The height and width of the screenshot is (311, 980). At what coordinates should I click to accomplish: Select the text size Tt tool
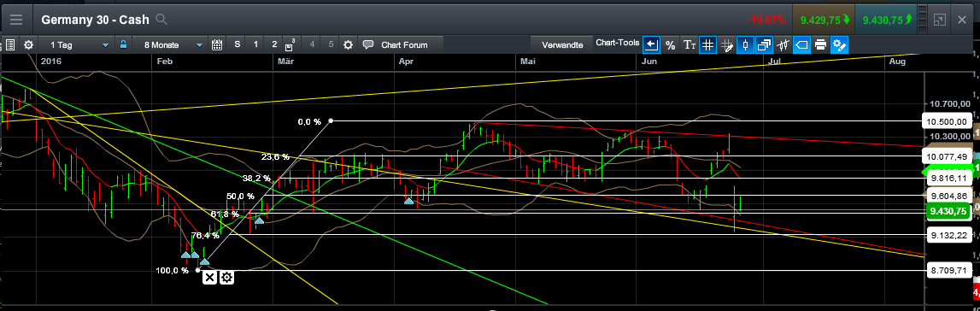690,45
